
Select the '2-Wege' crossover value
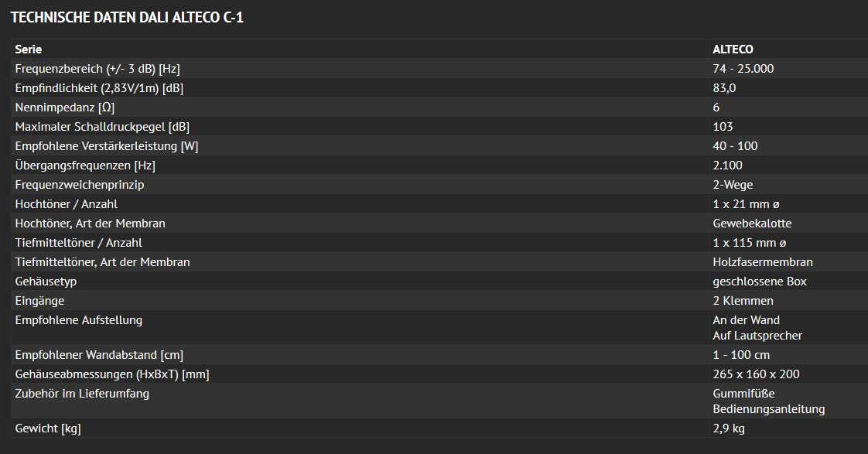click(733, 185)
